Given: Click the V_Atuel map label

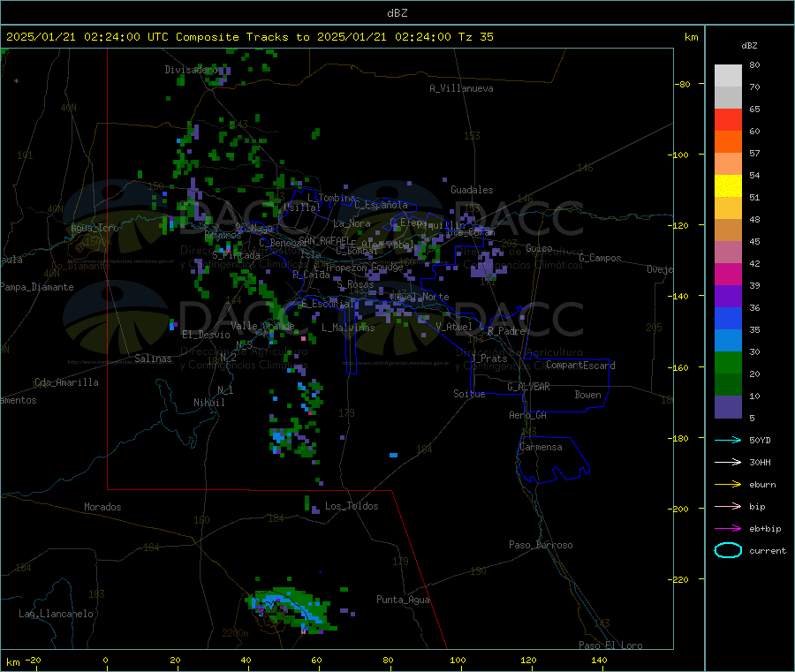Looking at the screenshot, I should pos(454,327).
